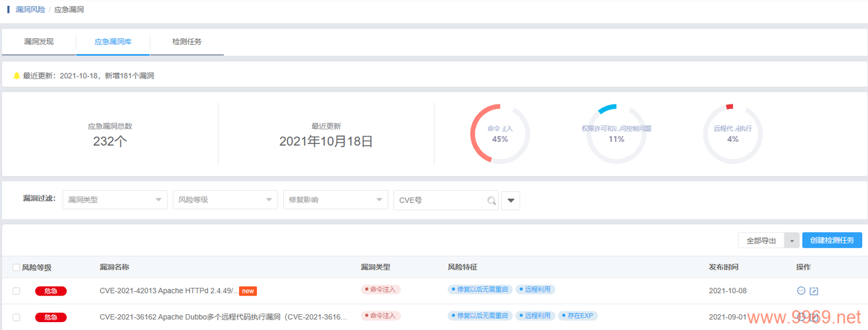The width and height of the screenshot is (868, 330).
Task: Click the 命令注入 45% donut chart
Action: (500, 134)
